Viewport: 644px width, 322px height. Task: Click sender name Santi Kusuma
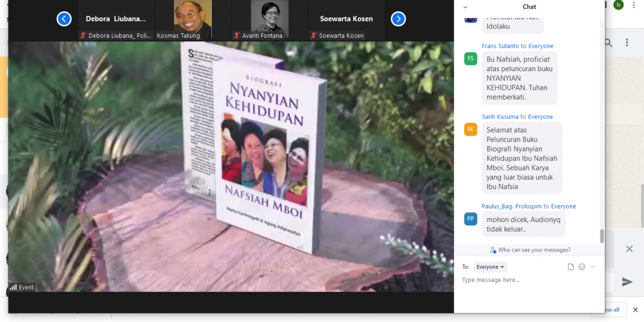pyautogui.click(x=501, y=116)
